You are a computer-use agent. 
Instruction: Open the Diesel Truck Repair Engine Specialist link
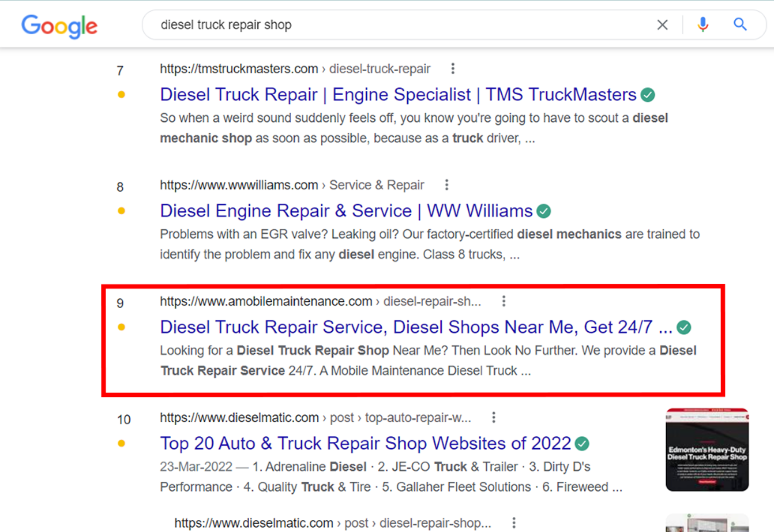398,95
